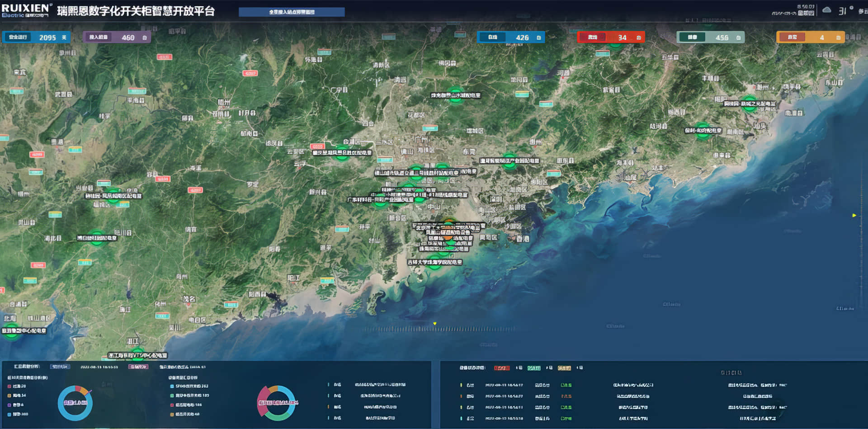Click the yellow triangle marker at the bottom of the map
This screenshot has height=429, width=868.
pyautogui.click(x=434, y=324)
